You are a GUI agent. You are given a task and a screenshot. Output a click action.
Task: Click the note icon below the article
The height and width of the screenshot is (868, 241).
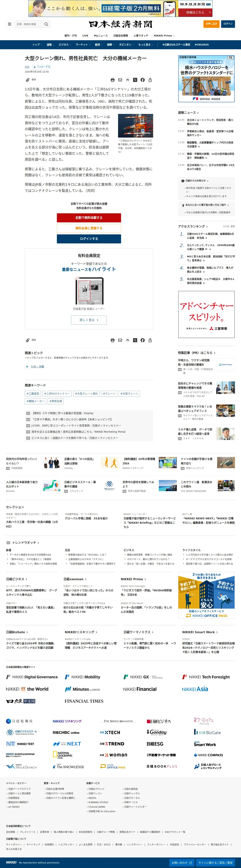[128, 340]
